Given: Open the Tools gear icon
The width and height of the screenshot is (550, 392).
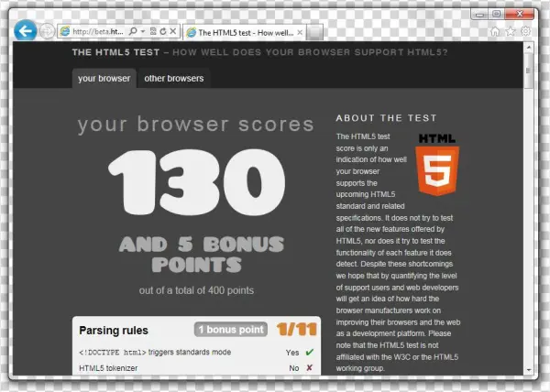Looking at the screenshot, I should pyautogui.click(x=526, y=31).
